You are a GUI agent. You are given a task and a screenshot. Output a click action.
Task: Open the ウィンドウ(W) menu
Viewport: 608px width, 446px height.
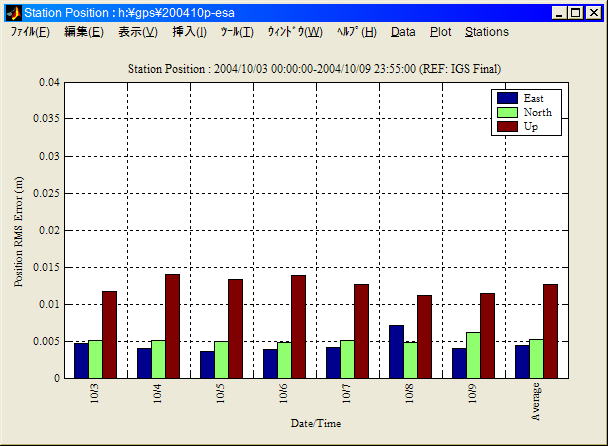294,32
